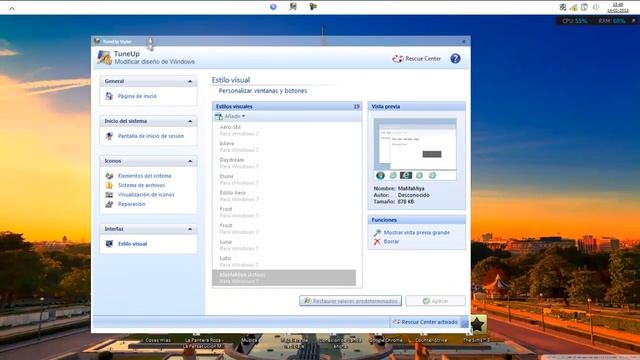Select the Estilo Aero visual style

(284, 196)
